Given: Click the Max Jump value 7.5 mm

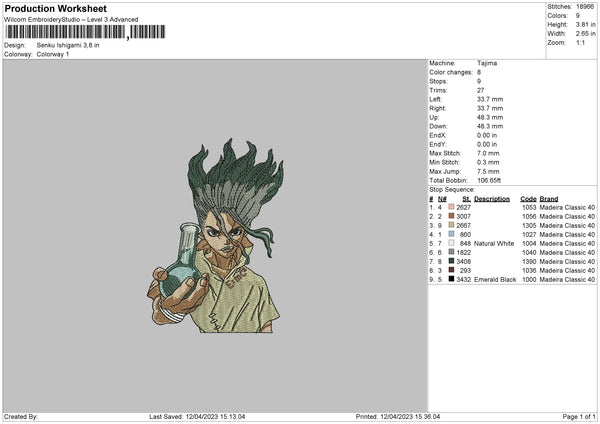Looking at the screenshot, I should 488,171.
